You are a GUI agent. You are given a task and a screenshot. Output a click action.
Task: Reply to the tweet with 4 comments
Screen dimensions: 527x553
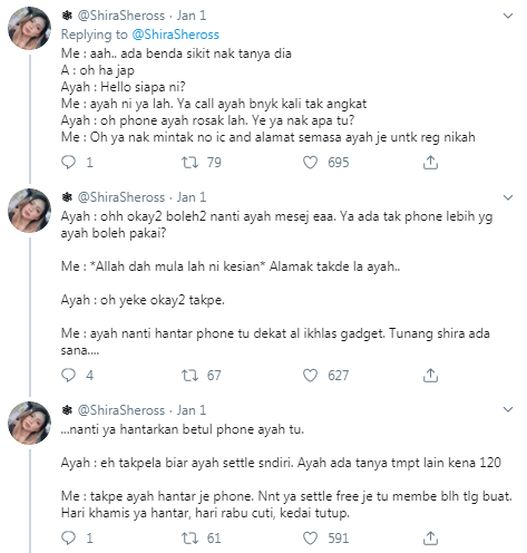(68, 375)
